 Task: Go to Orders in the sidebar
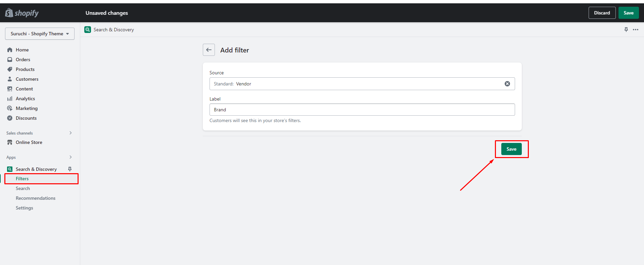click(x=23, y=60)
